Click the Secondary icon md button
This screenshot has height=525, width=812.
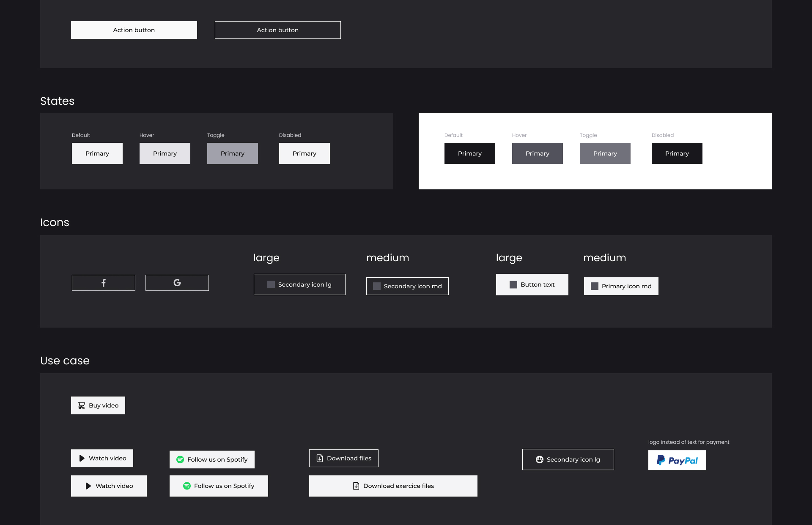tap(407, 286)
